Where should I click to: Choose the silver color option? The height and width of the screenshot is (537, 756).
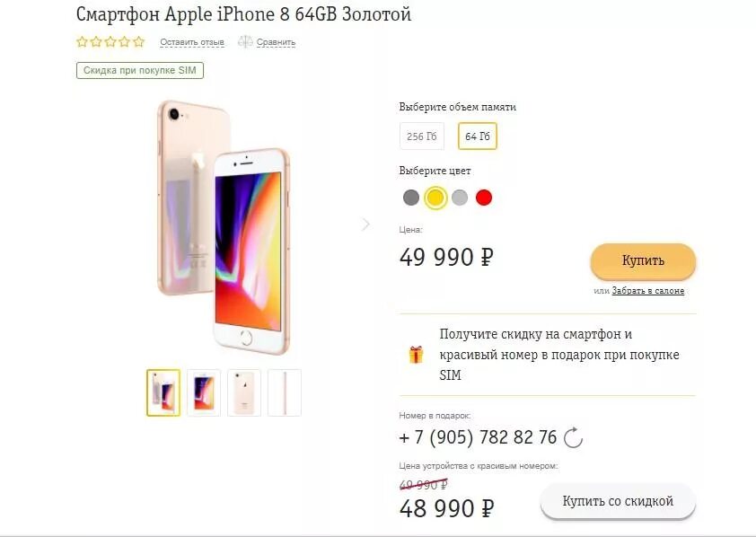click(460, 198)
